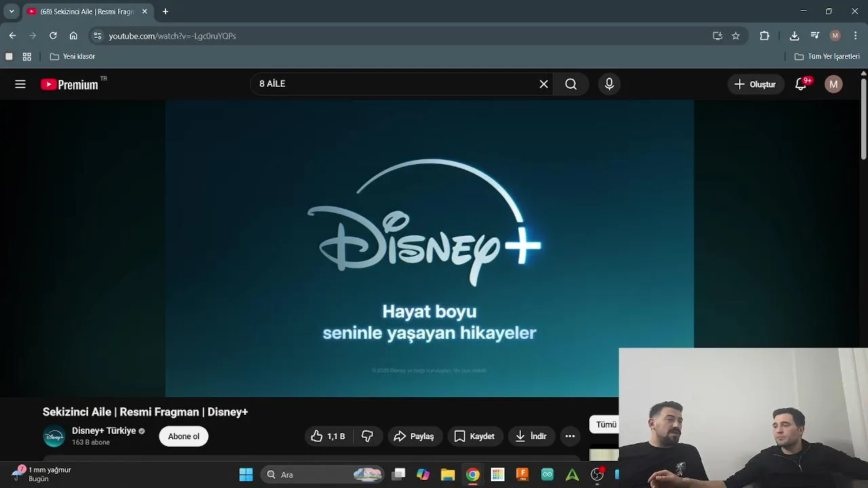Click the address bar URL
Screen dimensions: 868x488
click(x=172, y=36)
